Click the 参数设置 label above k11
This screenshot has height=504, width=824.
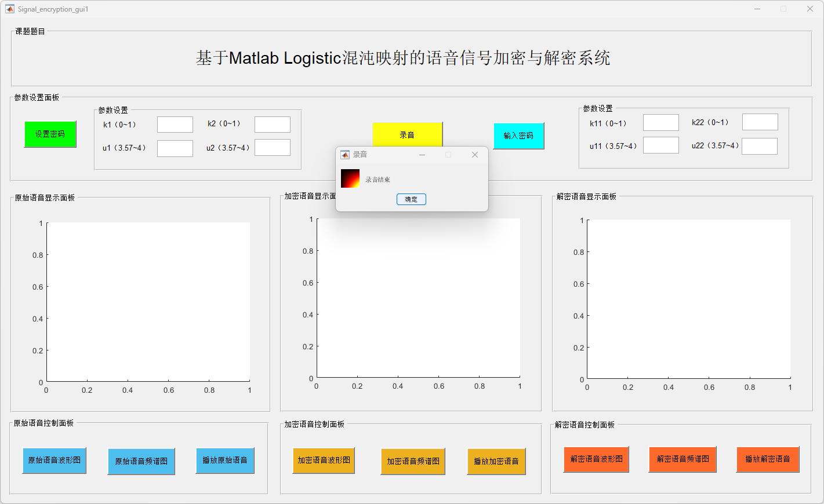click(x=598, y=108)
